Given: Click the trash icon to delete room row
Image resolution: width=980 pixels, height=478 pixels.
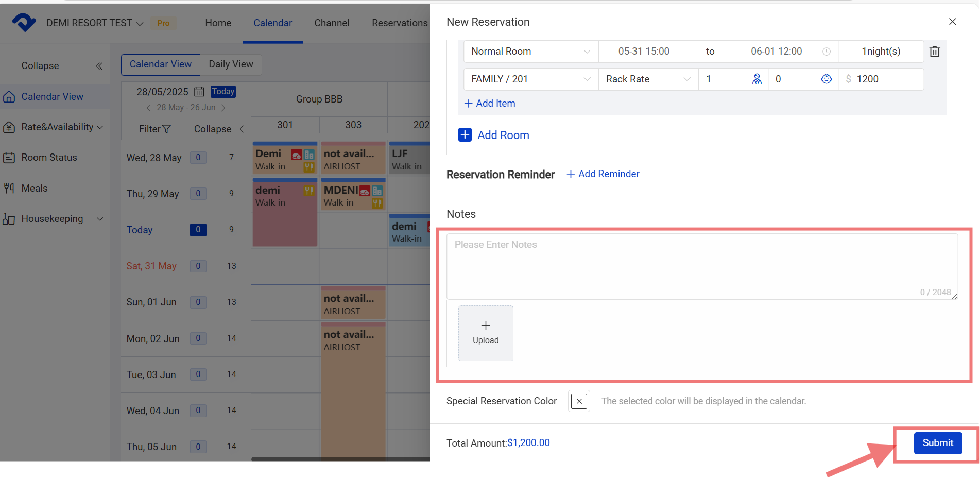Looking at the screenshot, I should pos(934,52).
